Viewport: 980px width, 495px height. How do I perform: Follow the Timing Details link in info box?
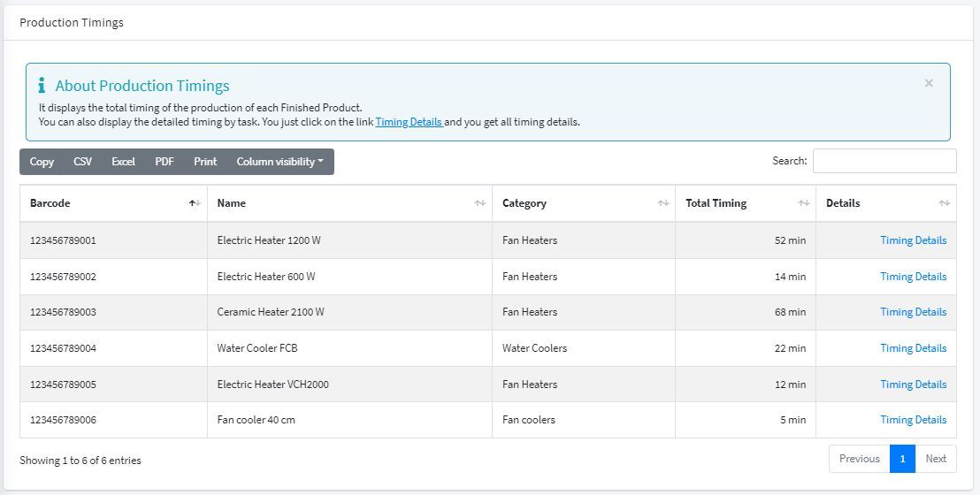coord(410,122)
